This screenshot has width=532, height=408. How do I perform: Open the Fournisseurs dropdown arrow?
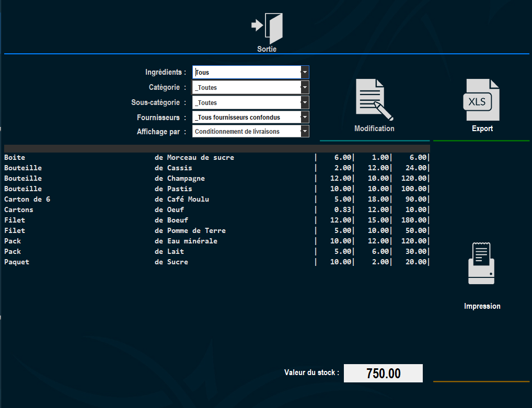pyautogui.click(x=305, y=118)
